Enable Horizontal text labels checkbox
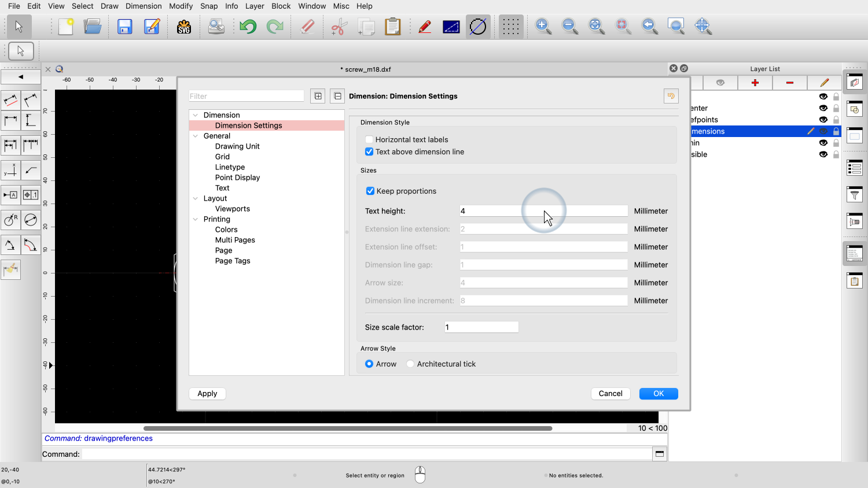This screenshot has height=488, width=868. 369,139
